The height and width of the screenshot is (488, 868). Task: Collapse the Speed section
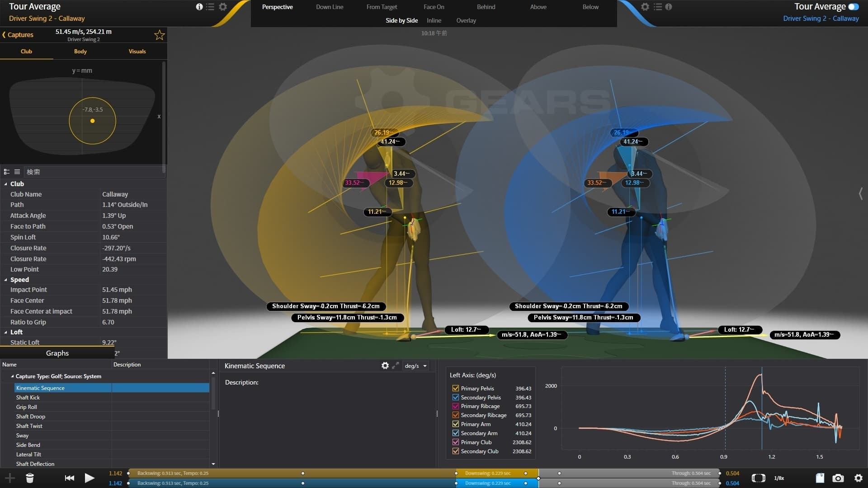coord(6,280)
